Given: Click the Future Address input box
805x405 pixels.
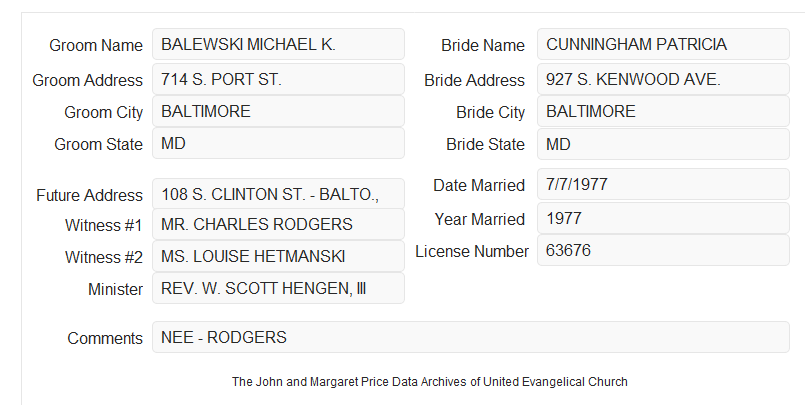Looking at the screenshot, I should tap(278, 194).
